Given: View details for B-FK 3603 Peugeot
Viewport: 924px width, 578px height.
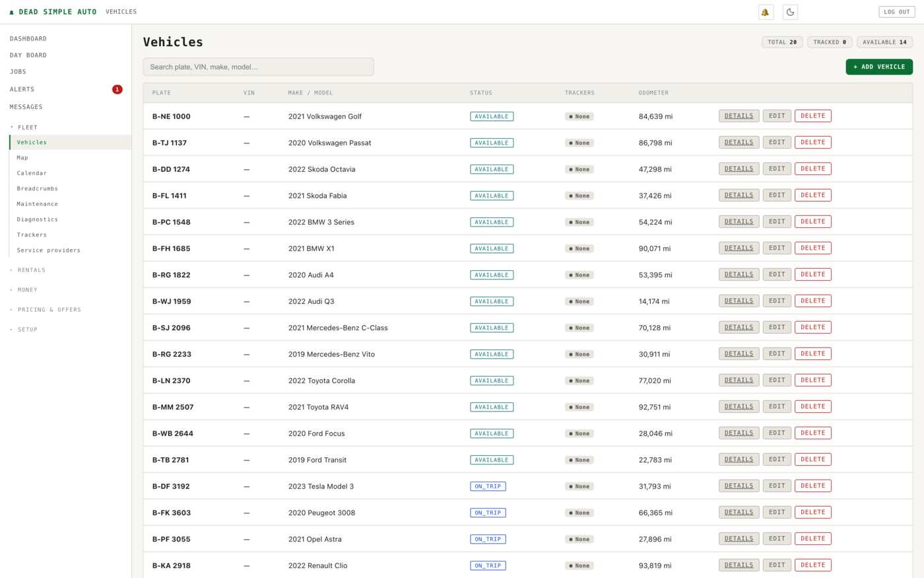Looking at the screenshot, I should click(739, 512).
